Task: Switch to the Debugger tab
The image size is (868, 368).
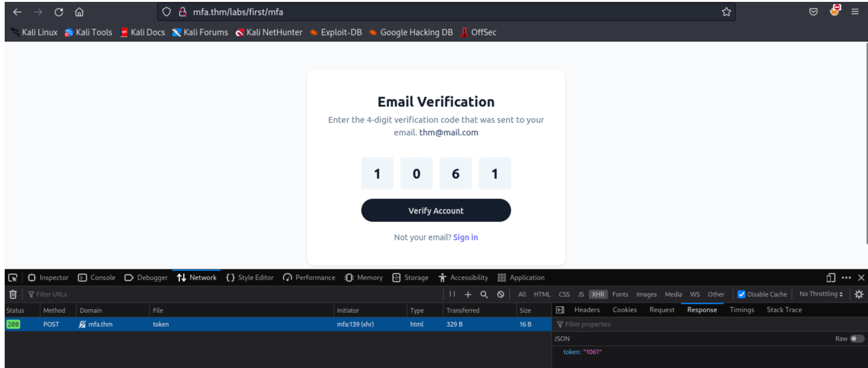Action: pyautogui.click(x=146, y=278)
